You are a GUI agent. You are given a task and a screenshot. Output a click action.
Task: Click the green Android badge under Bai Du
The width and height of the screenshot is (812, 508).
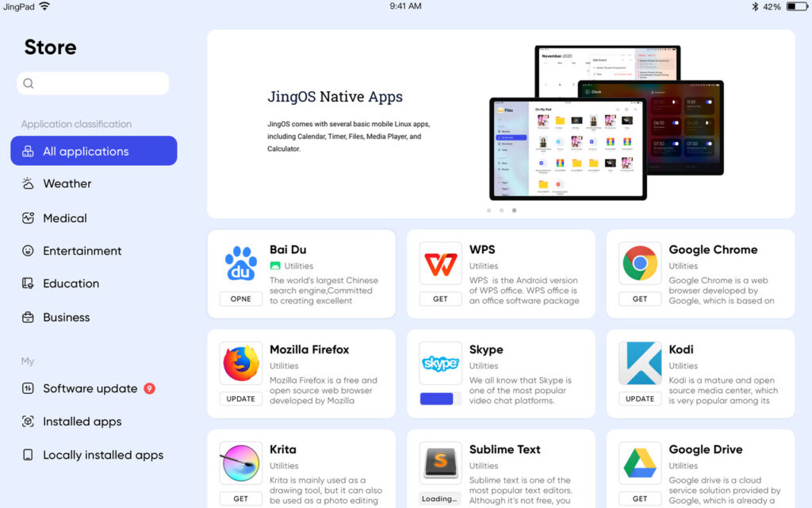[x=275, y=266]
